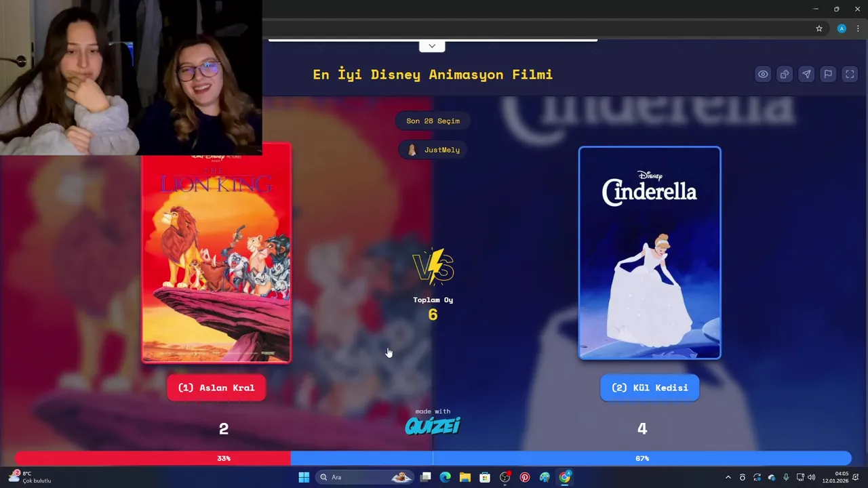
Task: Toggle the eye visibility icon in quiz toolbar
Action: click(763, 75)
